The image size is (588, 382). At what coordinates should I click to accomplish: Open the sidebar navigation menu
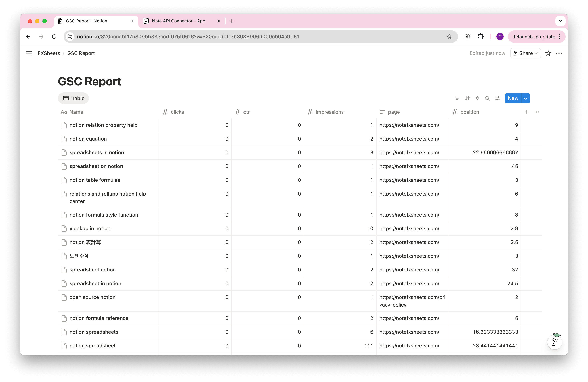pos(29,53)
